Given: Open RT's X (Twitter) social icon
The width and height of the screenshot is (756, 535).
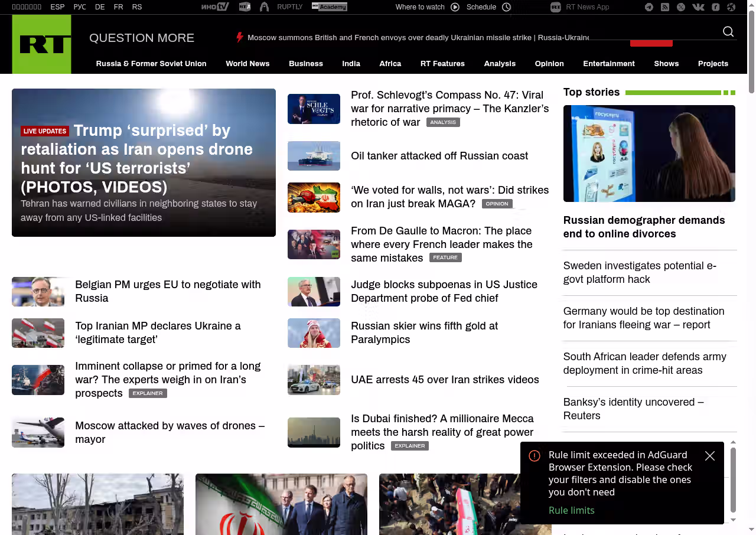Looking at the screenshot, I should [681, 7].
